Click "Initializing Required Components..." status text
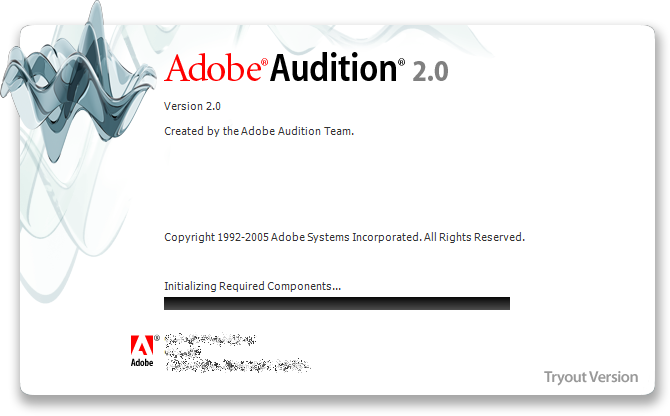670x416 pixels. tap(253, 286)
